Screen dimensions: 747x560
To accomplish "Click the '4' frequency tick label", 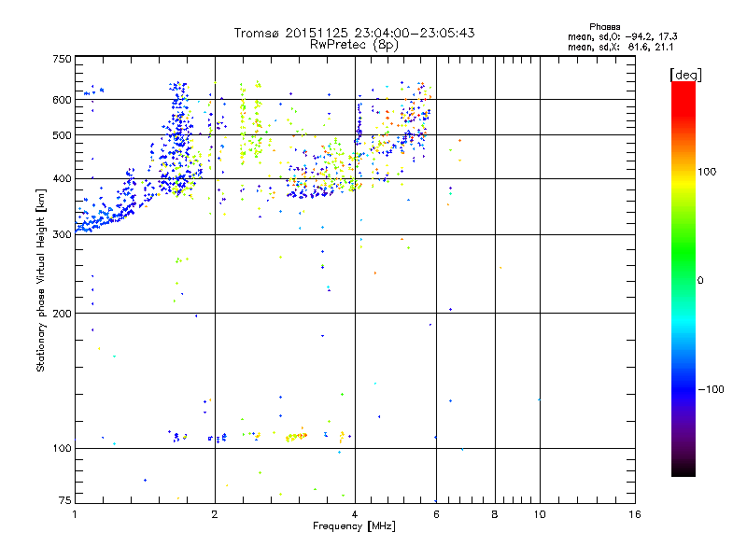I will [x=355, y=514].
